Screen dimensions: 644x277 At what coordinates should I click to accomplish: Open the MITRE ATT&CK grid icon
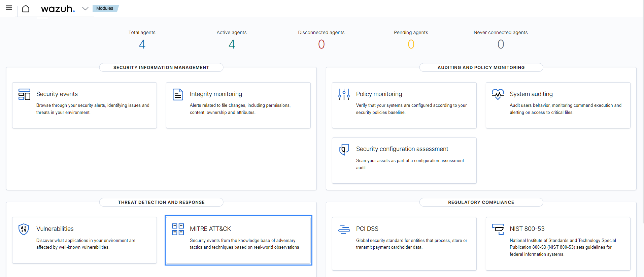coord(178,229)
